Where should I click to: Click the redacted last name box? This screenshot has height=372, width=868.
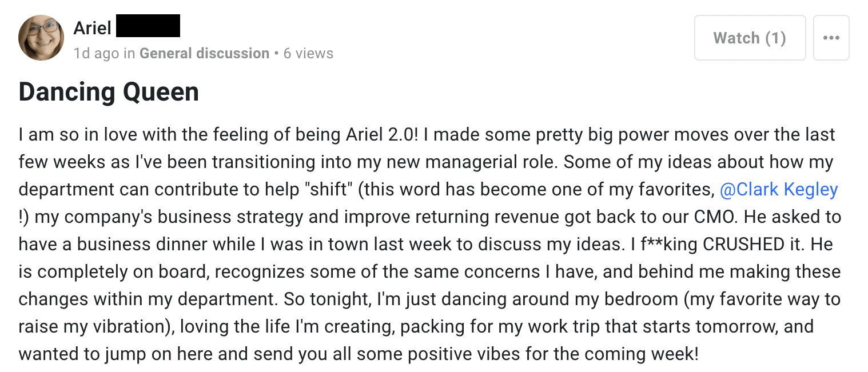point(148,26)
